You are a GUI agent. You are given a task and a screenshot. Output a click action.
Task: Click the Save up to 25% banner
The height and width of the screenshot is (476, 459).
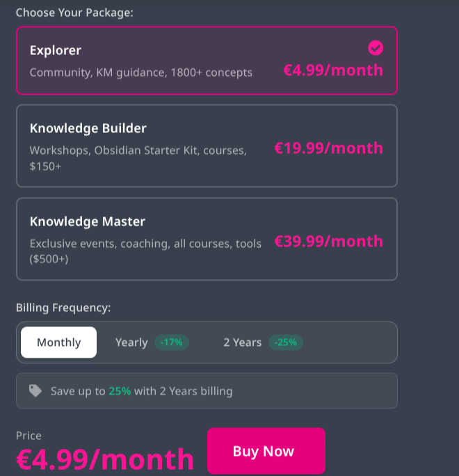(x=207, y=391)
